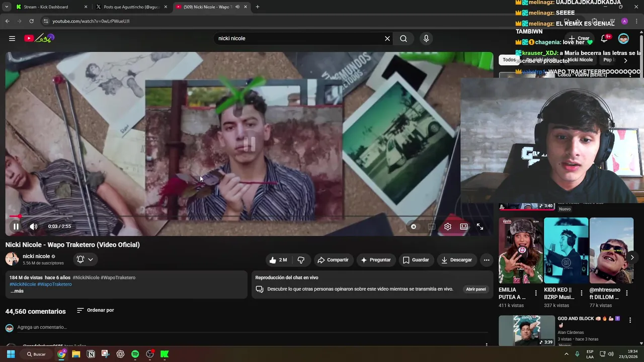Toggle the autoplay switch in the player

pyautogui.click(x=413, y=227)
